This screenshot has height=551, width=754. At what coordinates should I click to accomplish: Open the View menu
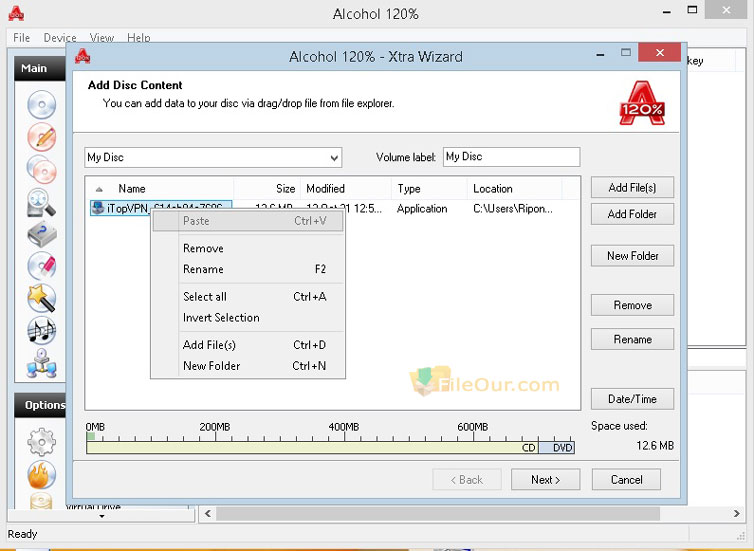[x=102, y=38]
